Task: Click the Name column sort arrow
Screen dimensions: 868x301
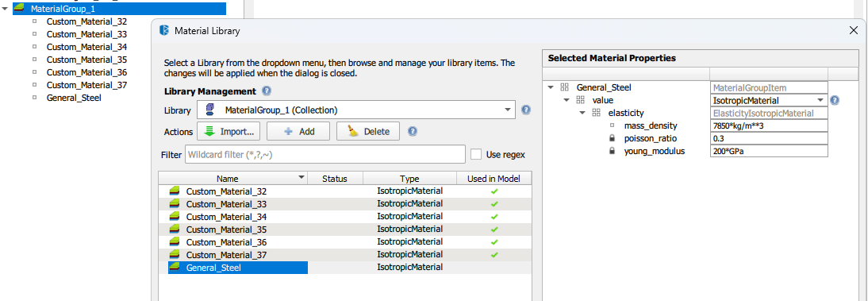Action: pos(301,178)
